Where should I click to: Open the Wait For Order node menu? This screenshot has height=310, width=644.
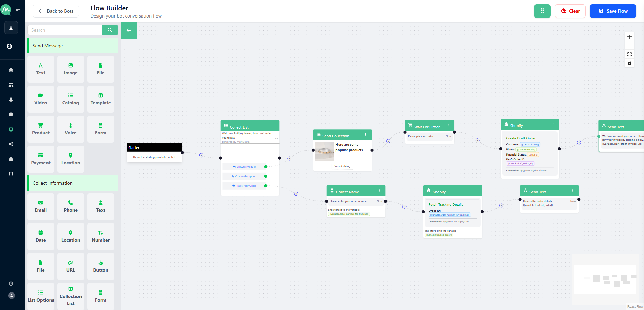point(448,125)
